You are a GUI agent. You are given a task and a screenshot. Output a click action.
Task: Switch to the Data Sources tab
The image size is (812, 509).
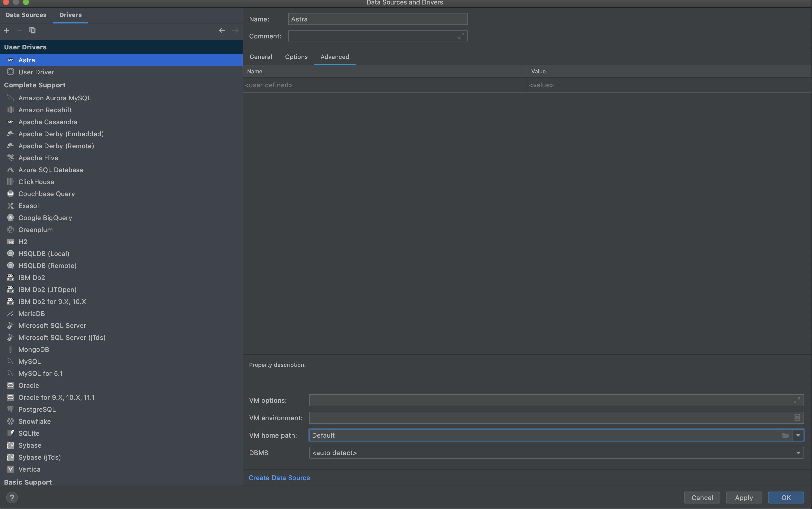tap(26, 15)
